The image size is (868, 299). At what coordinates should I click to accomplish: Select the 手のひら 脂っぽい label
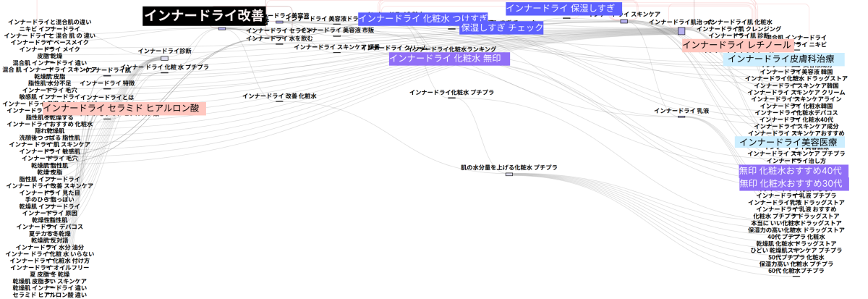(50, 199)
